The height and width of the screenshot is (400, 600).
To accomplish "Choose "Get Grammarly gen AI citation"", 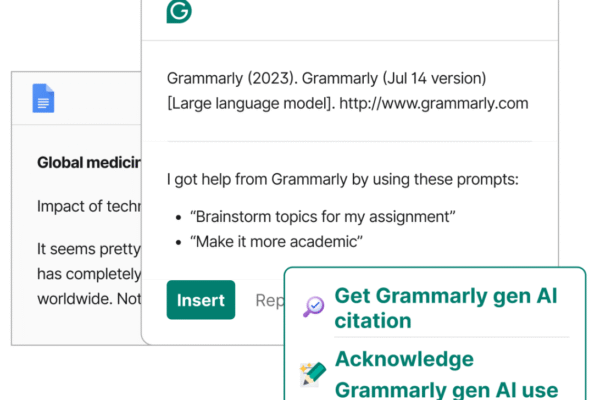I will tap(445, 308).
